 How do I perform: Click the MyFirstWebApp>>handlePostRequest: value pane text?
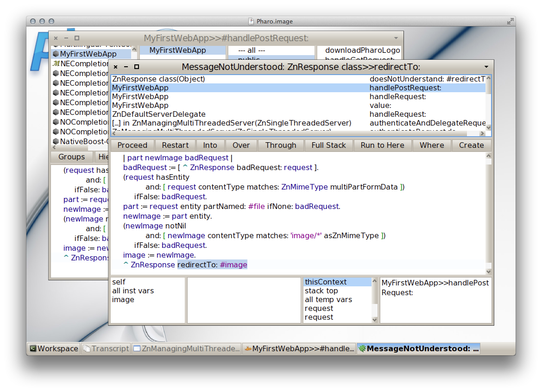point(435,288)
